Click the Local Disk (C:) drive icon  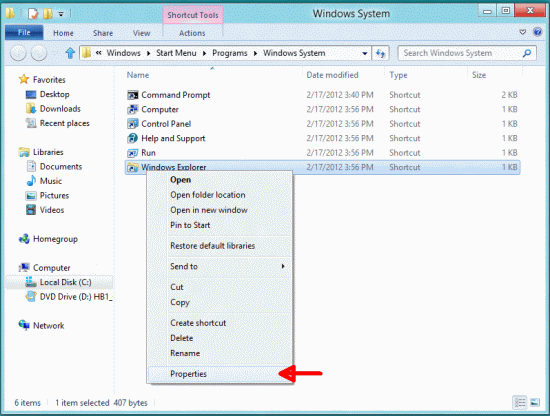[31, 282]
